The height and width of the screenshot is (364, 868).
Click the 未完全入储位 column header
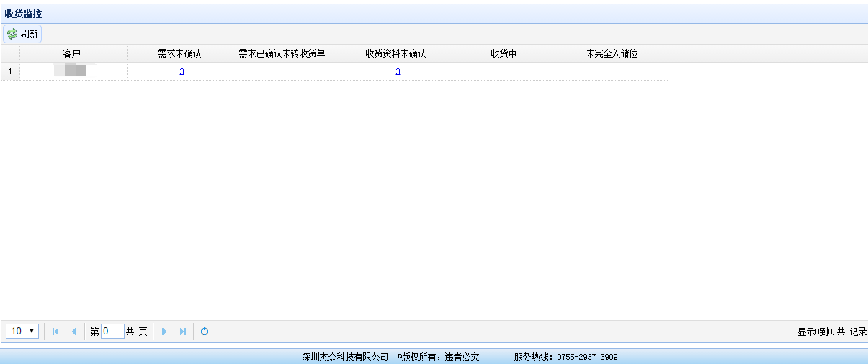[x=614, y=54]
